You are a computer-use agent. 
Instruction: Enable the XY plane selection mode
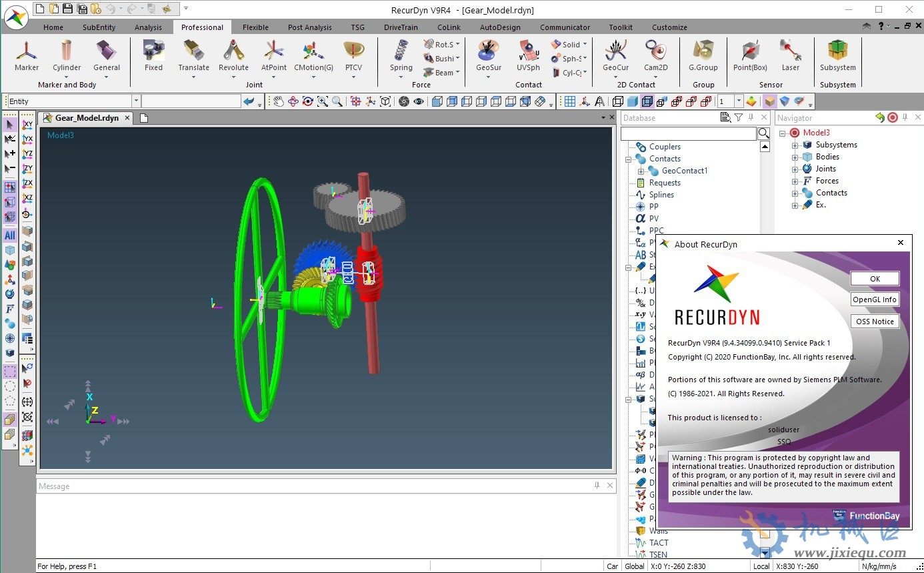click(x=27, y=125)
